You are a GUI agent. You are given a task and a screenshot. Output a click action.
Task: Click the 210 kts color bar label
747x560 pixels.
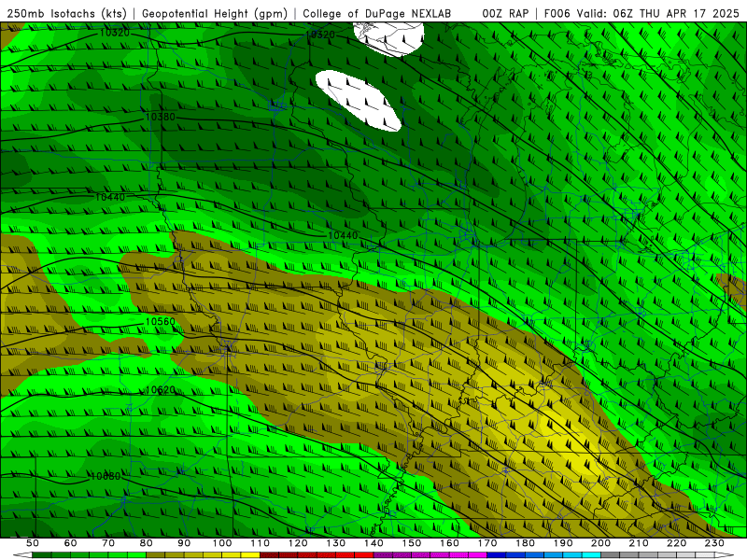(639, 543)
